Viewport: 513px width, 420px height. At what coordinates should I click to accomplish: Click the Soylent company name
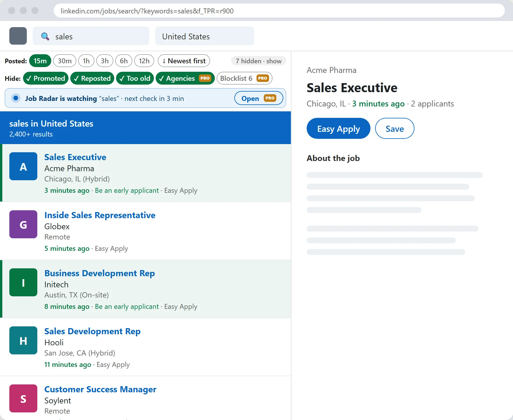coord(58,400)
